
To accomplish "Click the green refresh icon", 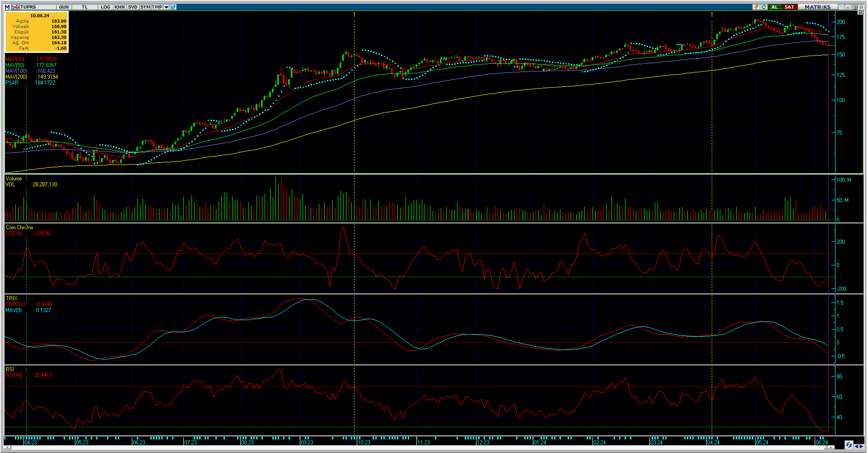I will click(x=764, y=7).
